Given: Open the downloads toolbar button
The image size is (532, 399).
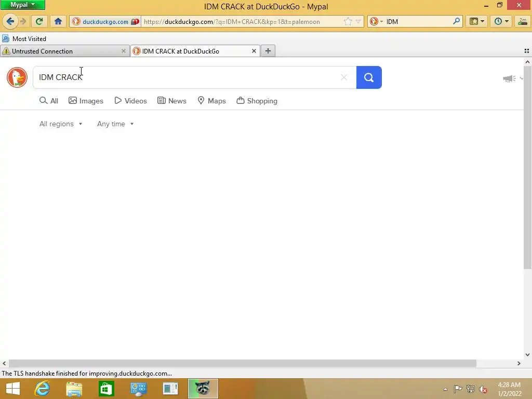Looking at the screenshot, I should [523, 21].
